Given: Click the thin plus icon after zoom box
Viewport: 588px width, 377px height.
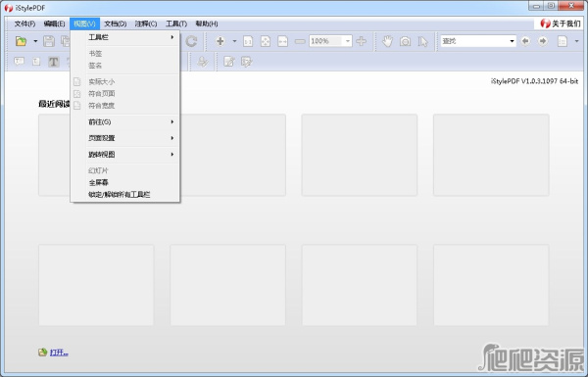Looking at the screenshot, I should coord(362,41).
